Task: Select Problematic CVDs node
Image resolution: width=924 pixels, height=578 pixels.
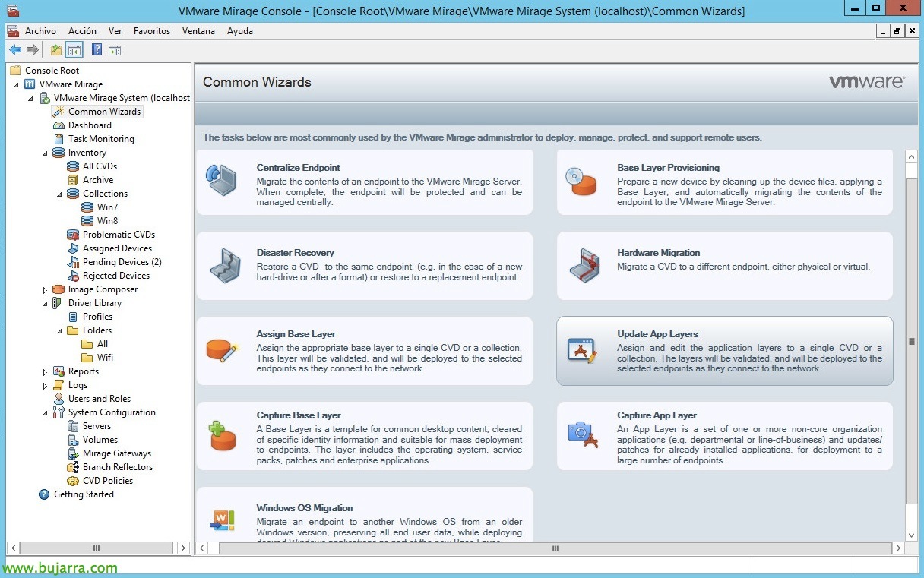Action: (119, 235)
